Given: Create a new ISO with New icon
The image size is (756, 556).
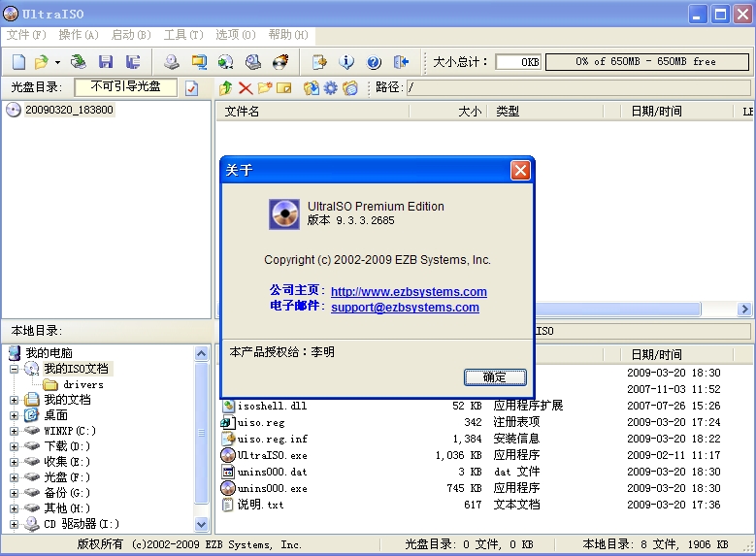Looking at the screenshot, I should [18, 62].
